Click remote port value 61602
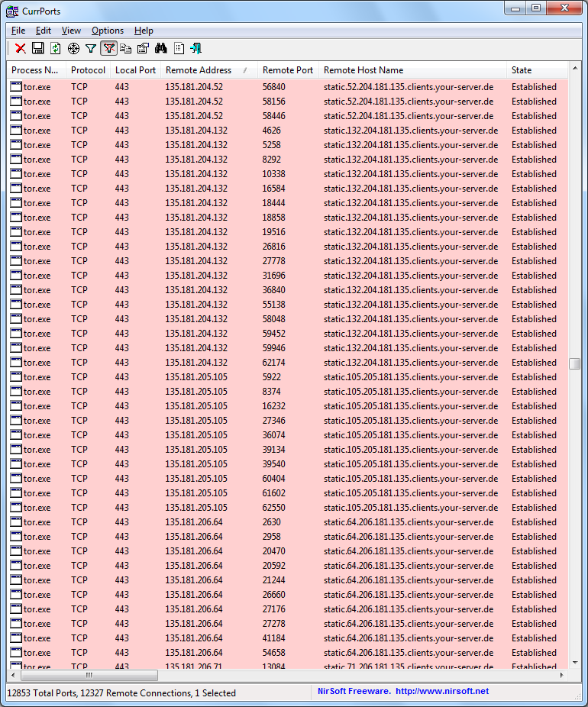The width and height of the screenshot is (588, 707). pyautogui.click(x=273, y=493)
